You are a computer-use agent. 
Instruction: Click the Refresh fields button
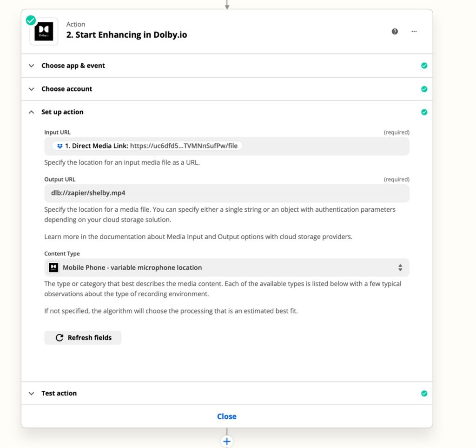coord(83,338)
